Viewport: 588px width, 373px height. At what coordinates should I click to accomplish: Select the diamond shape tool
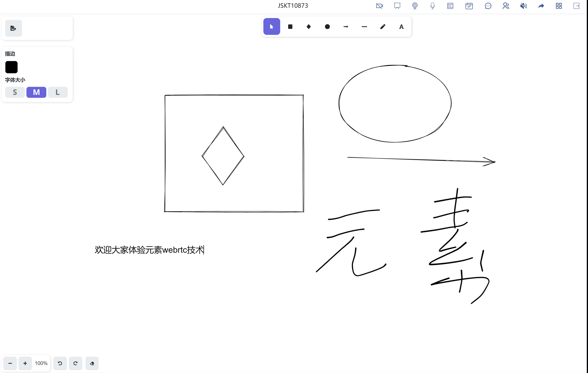pyautogui.click(x=309, y=27)
